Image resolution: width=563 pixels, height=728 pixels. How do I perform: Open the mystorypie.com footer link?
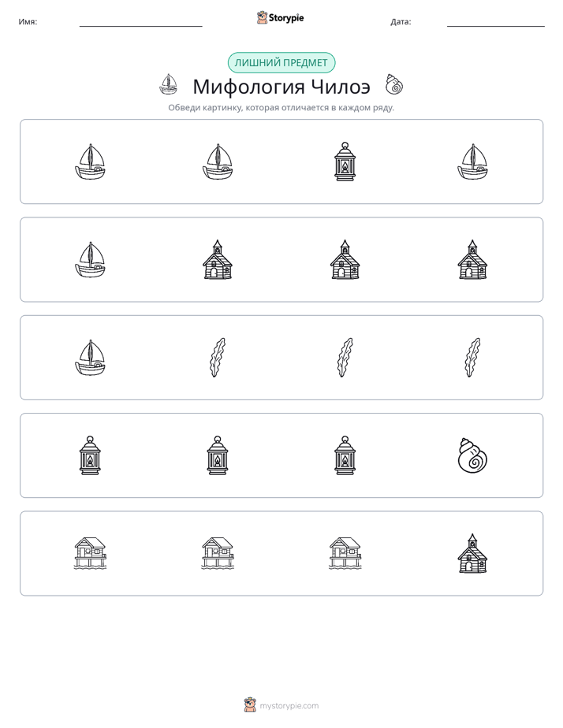coord(289,706)
